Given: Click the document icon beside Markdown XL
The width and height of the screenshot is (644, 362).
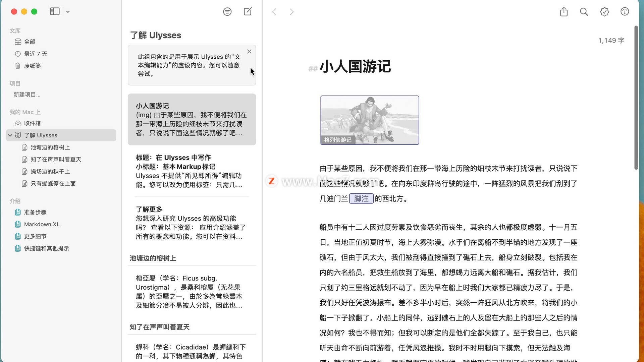Looking at the screenshot, I should pos(18,225).
